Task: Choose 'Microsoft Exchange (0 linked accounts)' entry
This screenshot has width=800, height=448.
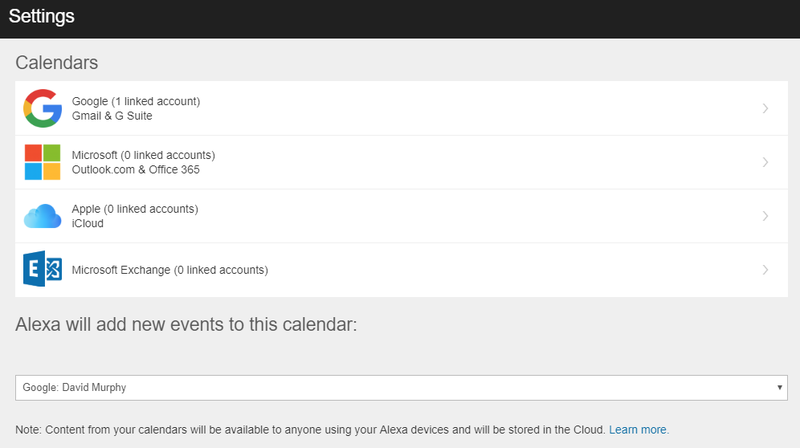Action: click(x=170, y=270)
